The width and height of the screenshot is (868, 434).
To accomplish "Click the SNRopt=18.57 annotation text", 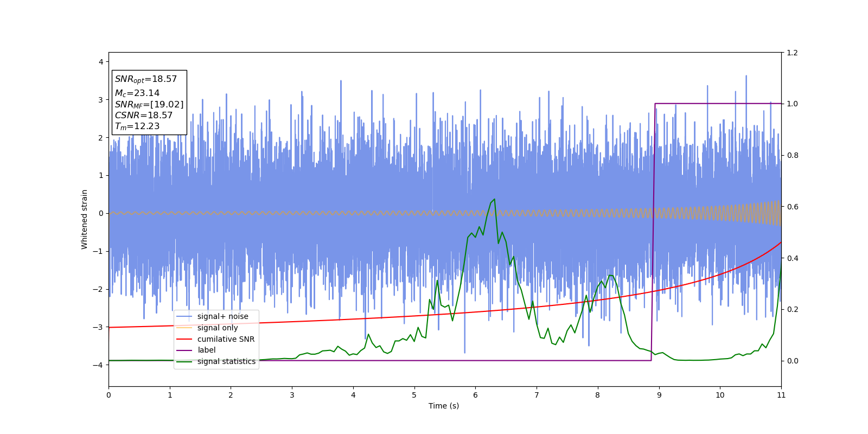I will 146,79.
